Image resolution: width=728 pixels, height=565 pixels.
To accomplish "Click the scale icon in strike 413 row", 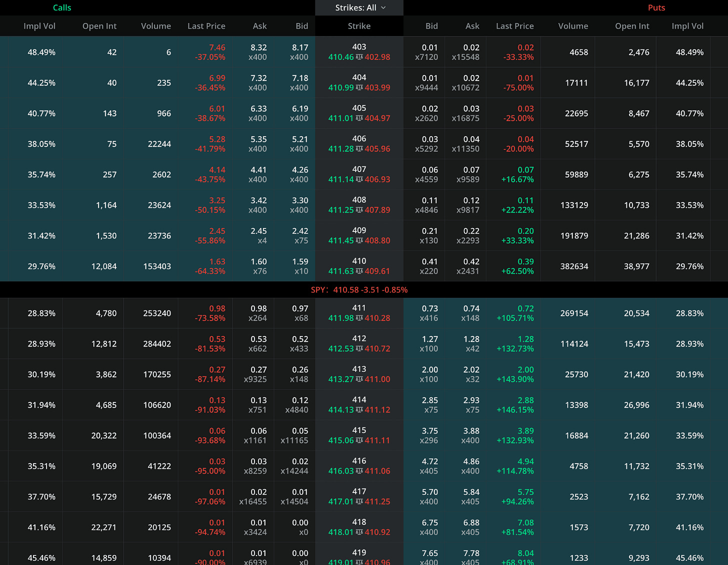I will (359, 379).
